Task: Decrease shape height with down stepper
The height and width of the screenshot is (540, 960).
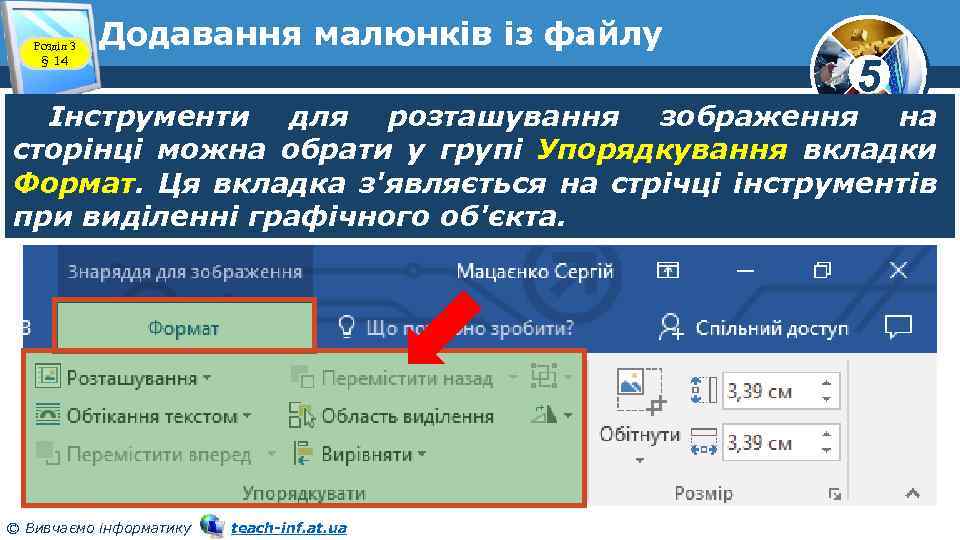Action: click(x=827, y=399)
